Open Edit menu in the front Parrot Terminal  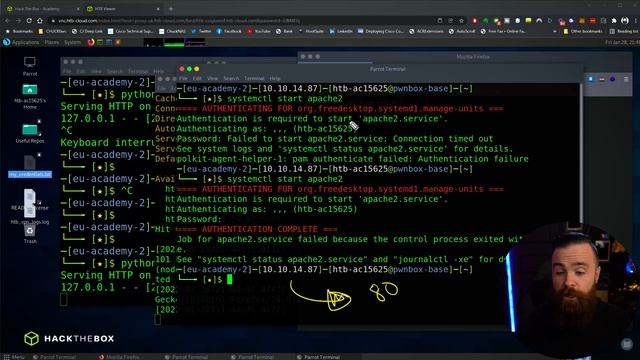click(197, 78)
